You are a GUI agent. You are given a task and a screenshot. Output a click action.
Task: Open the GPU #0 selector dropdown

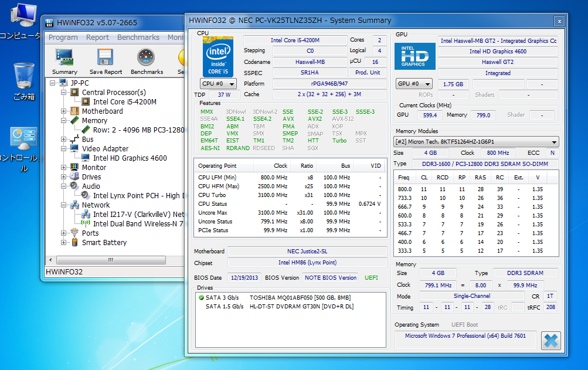tap(414, 84)
